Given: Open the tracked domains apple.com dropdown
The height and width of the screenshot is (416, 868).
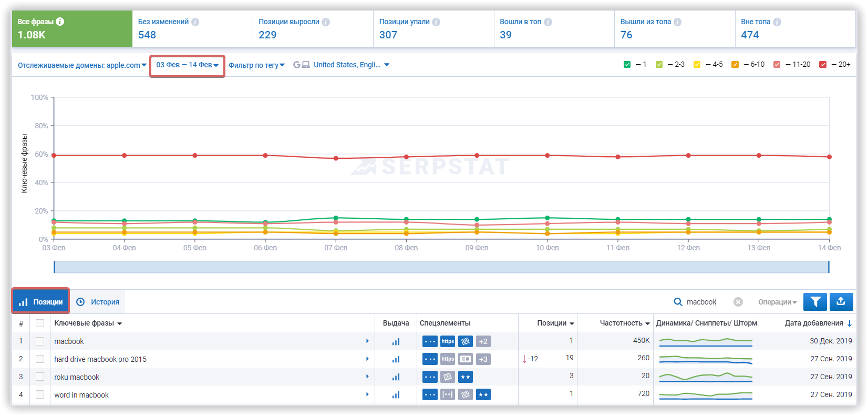Looking at the screenshot, I should 82,65.
